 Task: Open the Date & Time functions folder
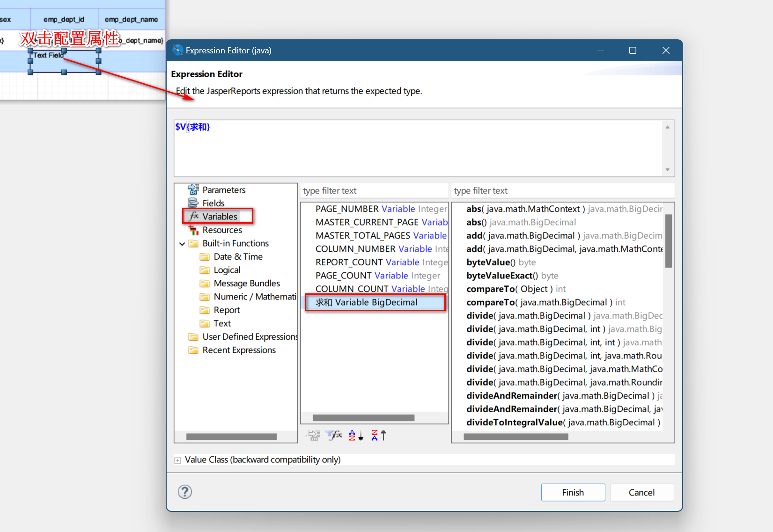(x=238, y=256)
